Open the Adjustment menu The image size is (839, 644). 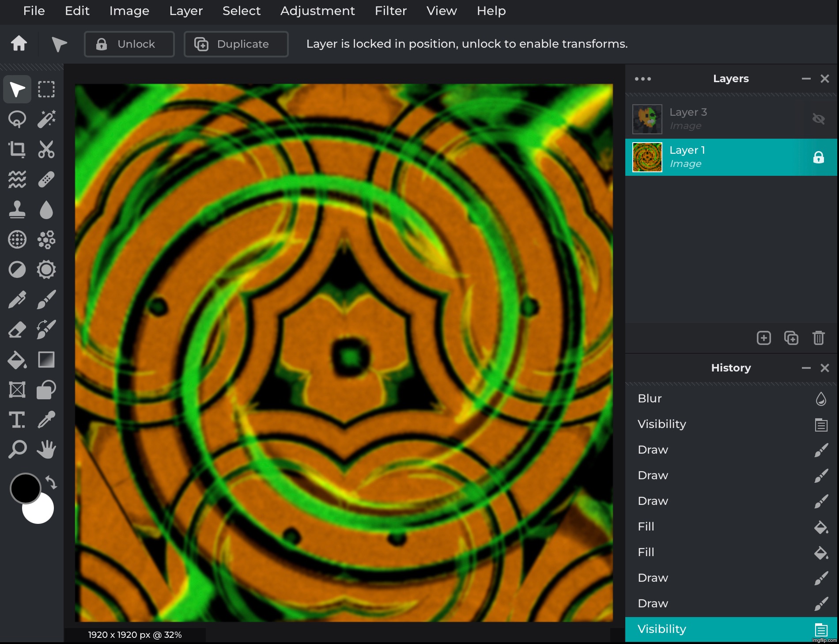(317, 11)
